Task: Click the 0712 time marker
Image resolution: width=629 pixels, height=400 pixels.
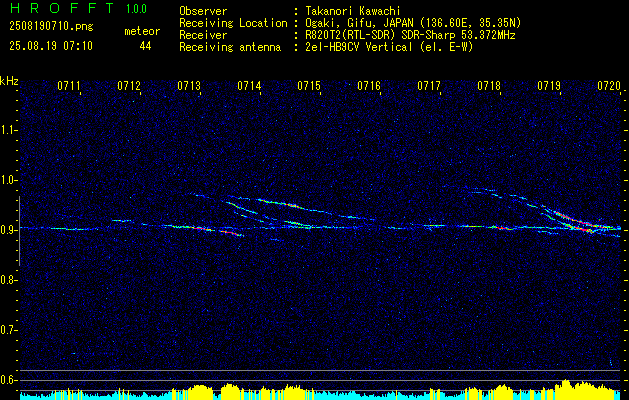Action: coord(129,86)
